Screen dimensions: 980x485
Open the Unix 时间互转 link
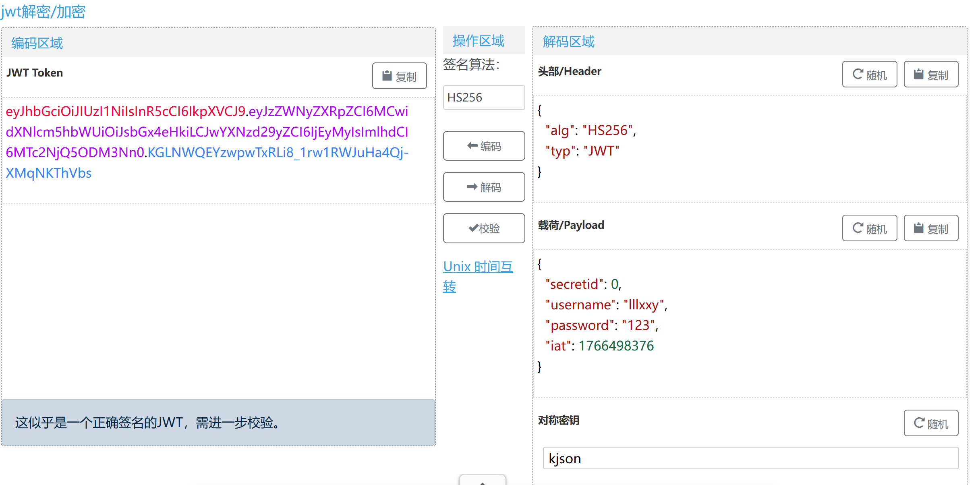pyautogui.click(x=478, y=267)
